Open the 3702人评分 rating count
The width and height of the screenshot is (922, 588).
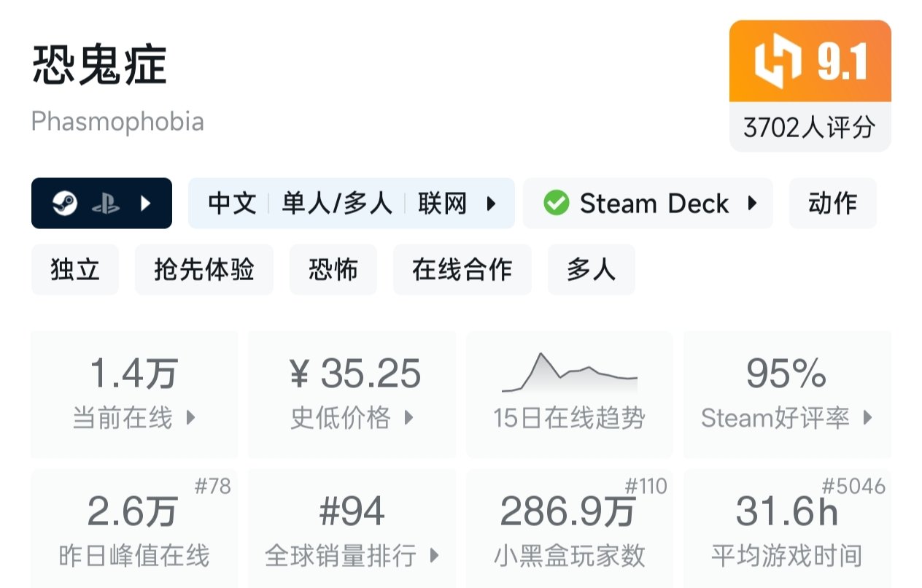(810, 128)
